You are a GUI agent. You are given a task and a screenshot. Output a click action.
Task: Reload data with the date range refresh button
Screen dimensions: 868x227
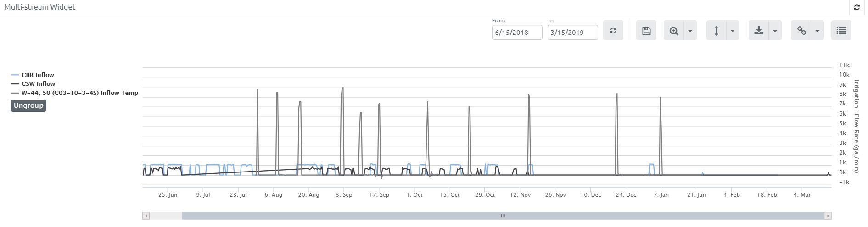613,31
